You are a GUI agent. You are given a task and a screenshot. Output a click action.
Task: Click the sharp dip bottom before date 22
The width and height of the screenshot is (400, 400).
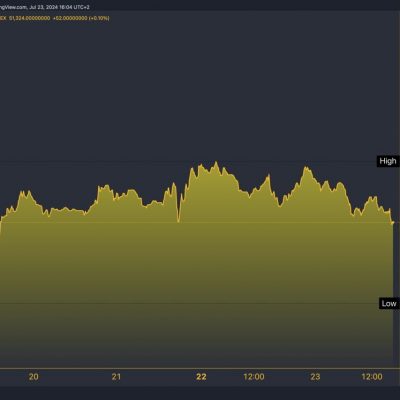click(x=178, y=221)
